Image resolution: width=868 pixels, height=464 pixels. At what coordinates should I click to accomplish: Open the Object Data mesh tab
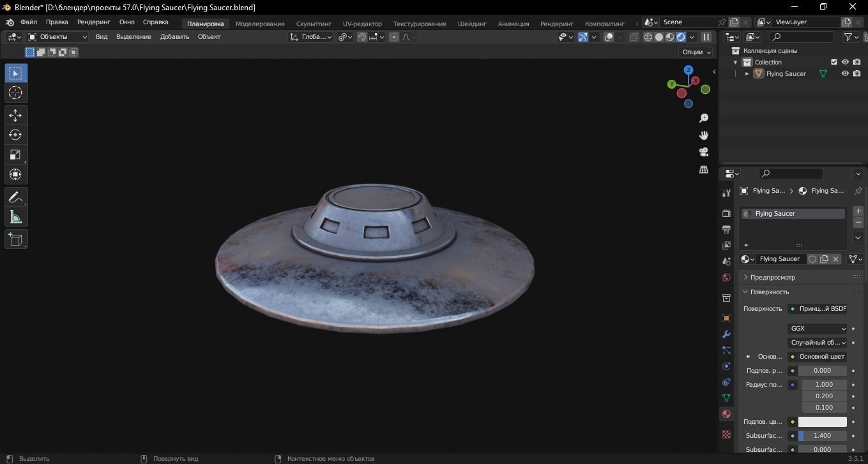[x=726, y=398]
